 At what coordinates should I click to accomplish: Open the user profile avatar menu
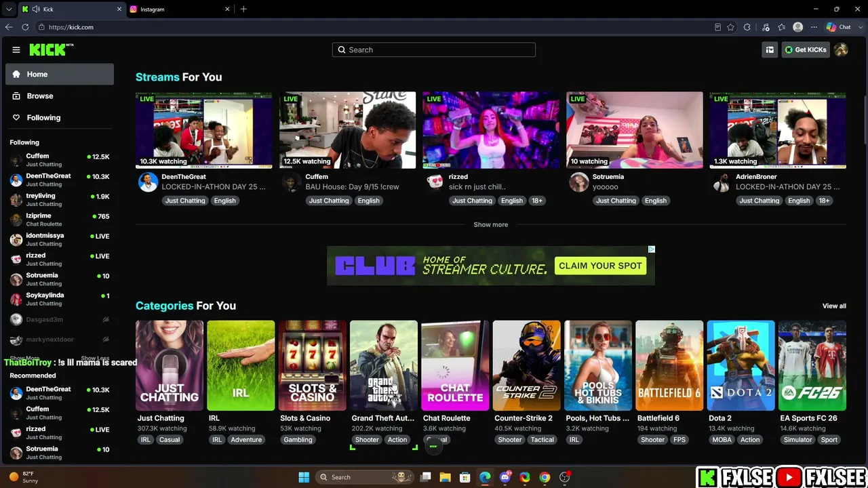pos(841,49)
